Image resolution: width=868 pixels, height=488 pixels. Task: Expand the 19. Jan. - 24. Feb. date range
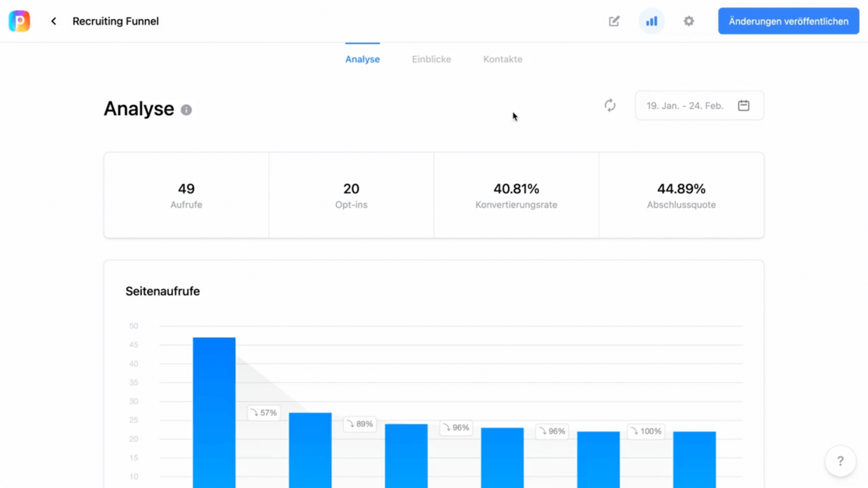click(699, 105)
